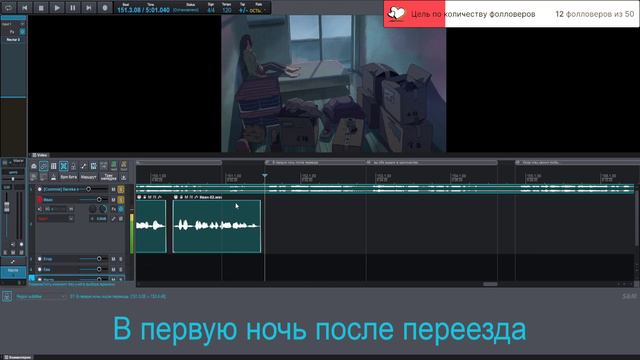The image size is (640, 360).
Task: Click the 120 tempo field
Action: pyautogui.click(x=227, y=10)
